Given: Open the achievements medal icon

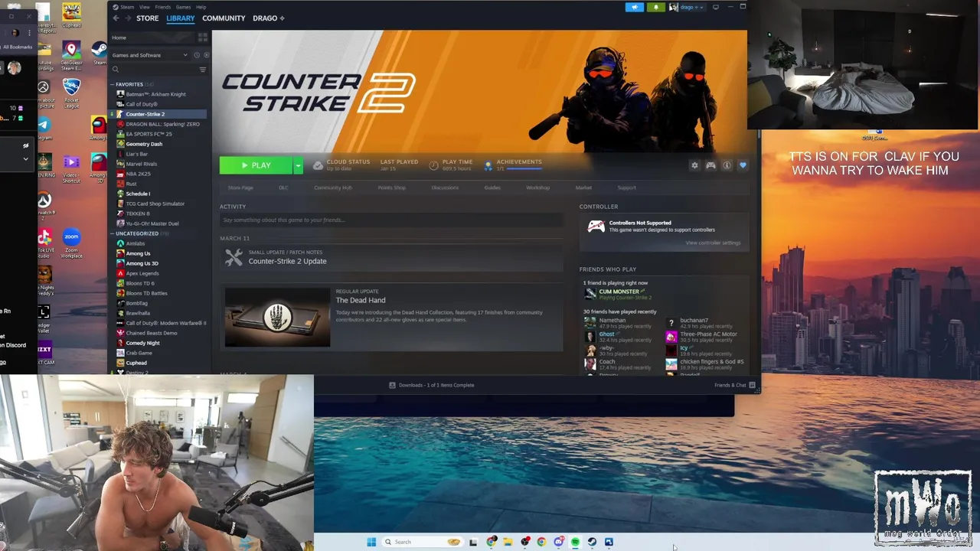Looking at the screenshot, I should [x=488, y=165].
